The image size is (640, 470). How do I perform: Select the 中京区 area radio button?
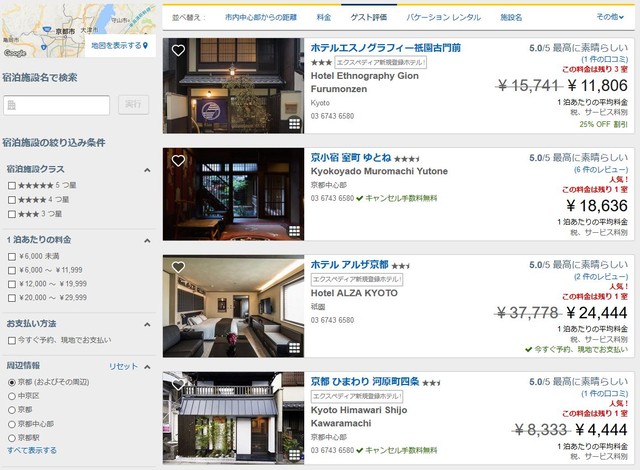pos(12,396)
